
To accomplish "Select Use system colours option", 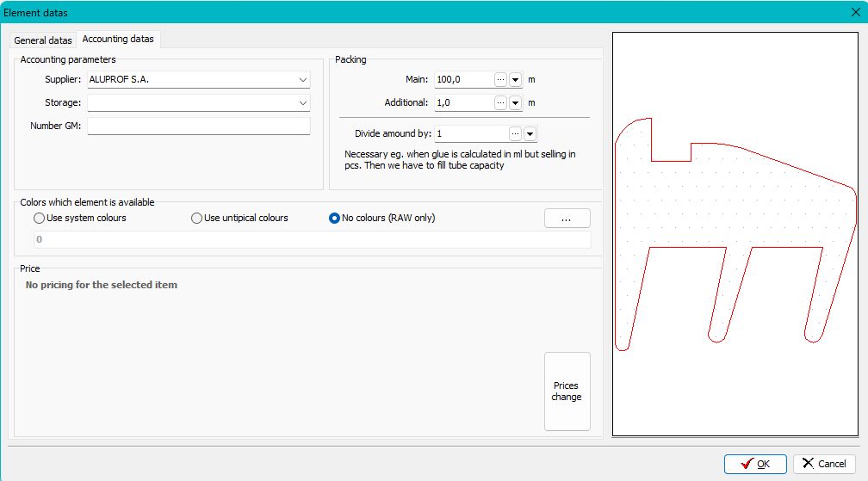I will pyautogui.click(x=40, y=219).
